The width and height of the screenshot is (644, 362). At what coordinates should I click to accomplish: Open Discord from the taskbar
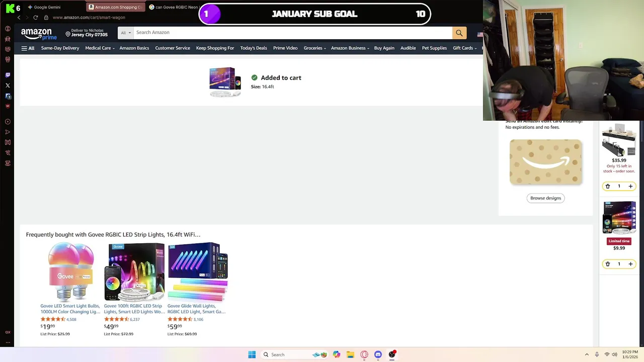tap(378, 354)
